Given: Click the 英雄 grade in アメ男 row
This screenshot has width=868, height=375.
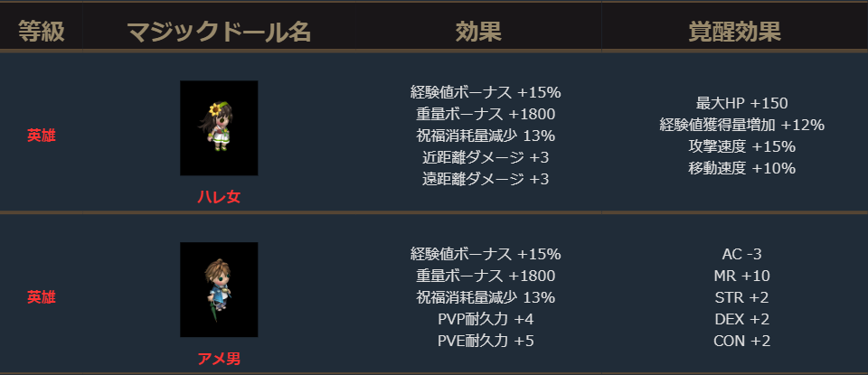Looking at the screenshot, I should (x=42, y=296).
